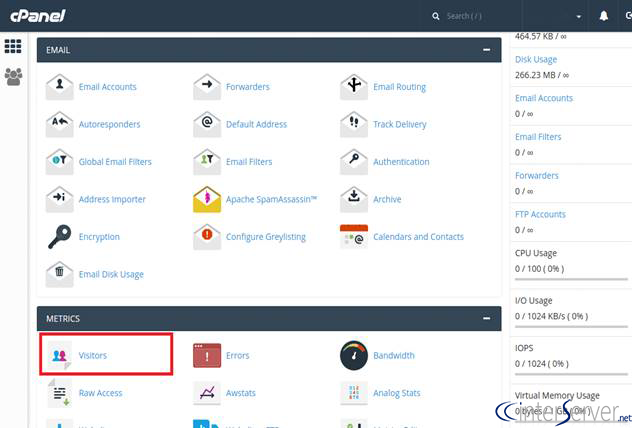Open Disk Usage in the statistics sidebar
The width and height of the screenshot is (632, 428).
point(536,59)
